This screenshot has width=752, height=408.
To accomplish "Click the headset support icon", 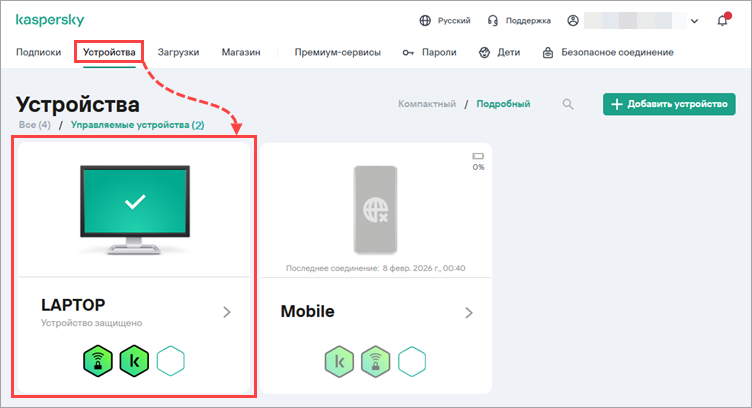I will pyautogui.click(x=493, y=21).
